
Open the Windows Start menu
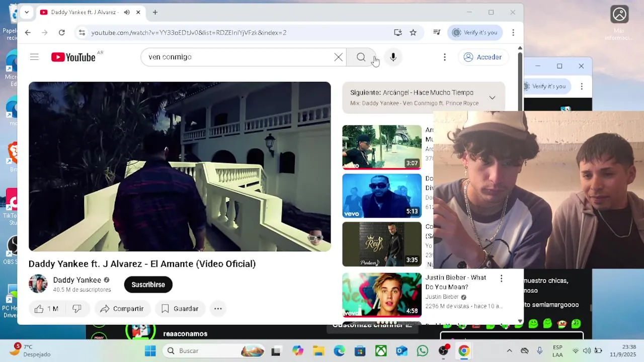(x=150, y=351)
